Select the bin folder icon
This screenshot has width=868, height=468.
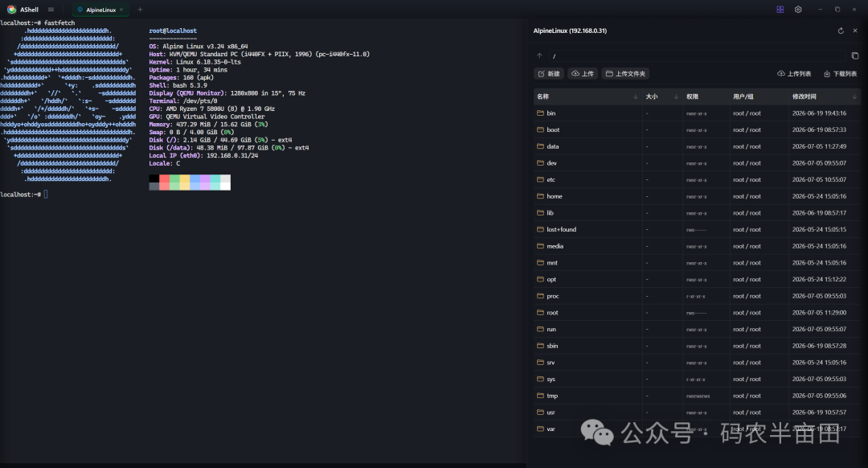coord(540,113)
